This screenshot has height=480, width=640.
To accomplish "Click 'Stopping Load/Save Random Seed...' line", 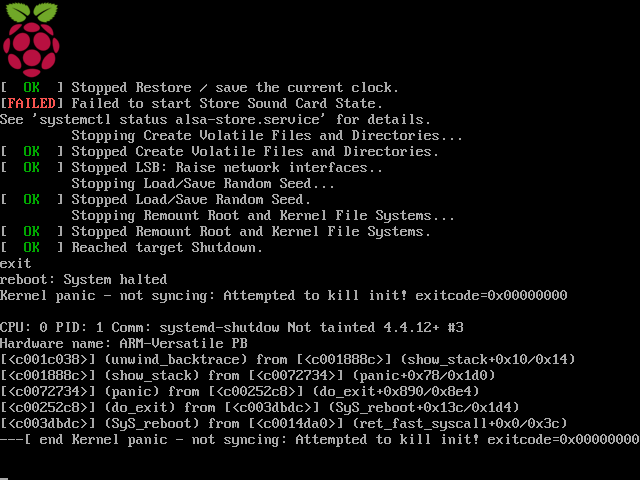I will click(x=203, y=184).
